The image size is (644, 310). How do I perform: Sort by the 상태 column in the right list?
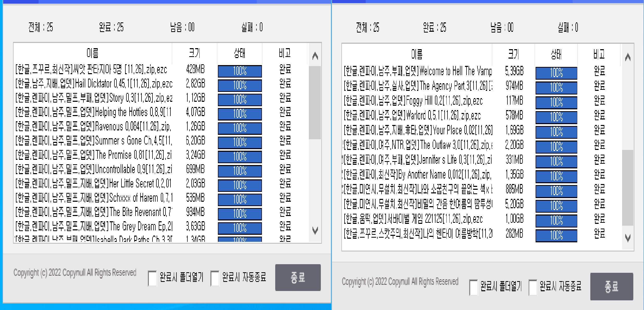click(x=556, y=54)
